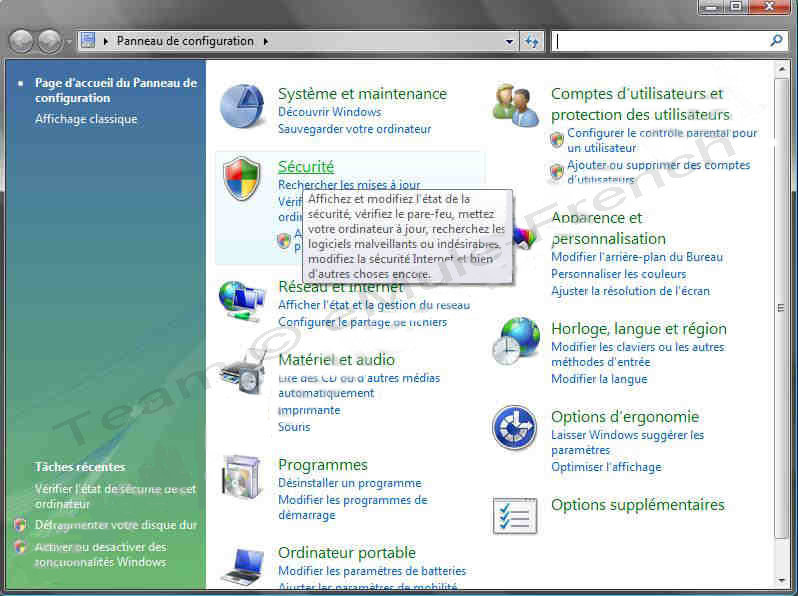Open the address bar history dropdown
The height and width of the screenshot is (596, 798).
coord(509,41)
